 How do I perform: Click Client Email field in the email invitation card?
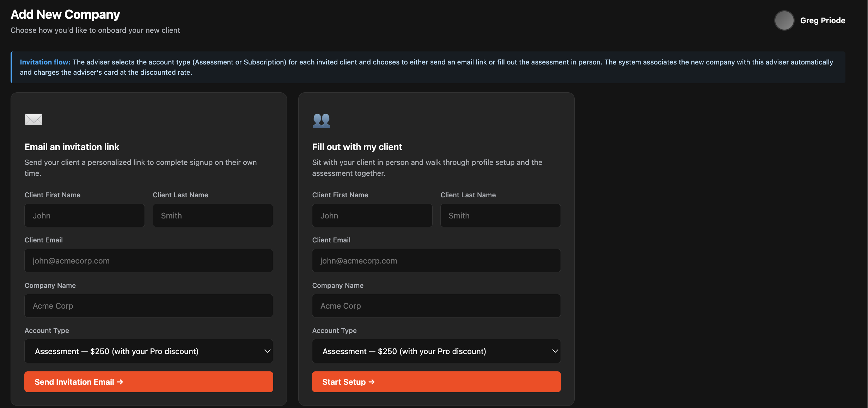point(149,261)
